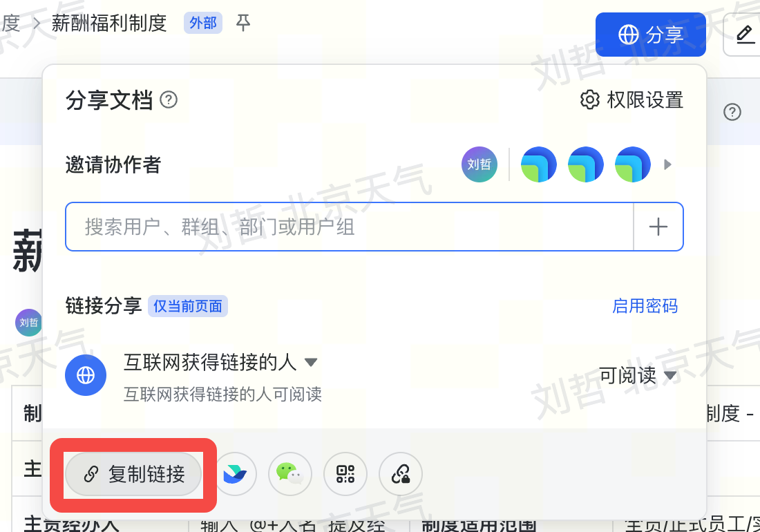Screen dimensions: 760x532
Task: Focus the 搜索用户、群组 search field
Action: click(x=349, y=227)
